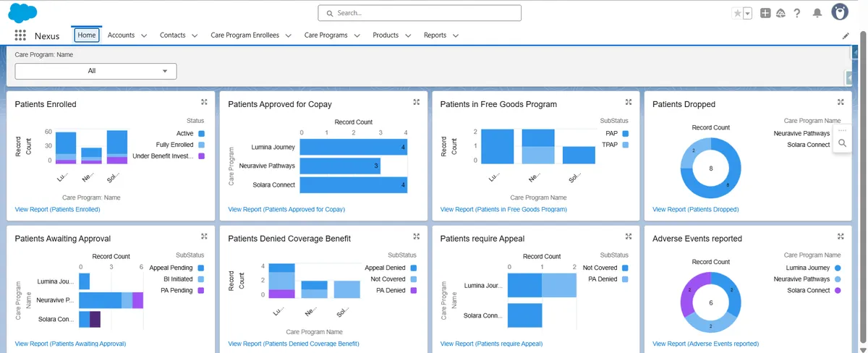Open View Report (Patients Dropped) link

(x=696, y=209)
